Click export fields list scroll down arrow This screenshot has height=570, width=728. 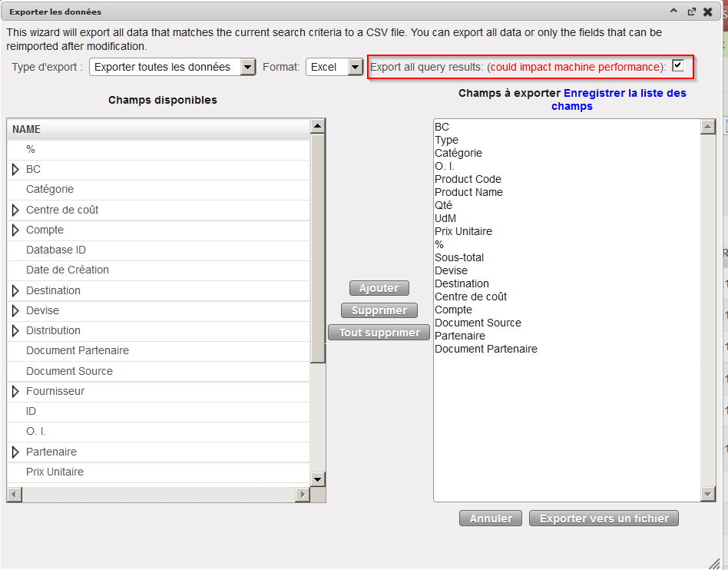pyautogui.click(x=707, y=494)
